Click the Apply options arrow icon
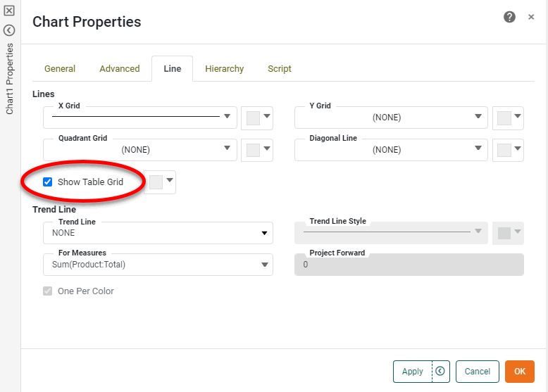The image size is (548, 392). click(440, 372)
